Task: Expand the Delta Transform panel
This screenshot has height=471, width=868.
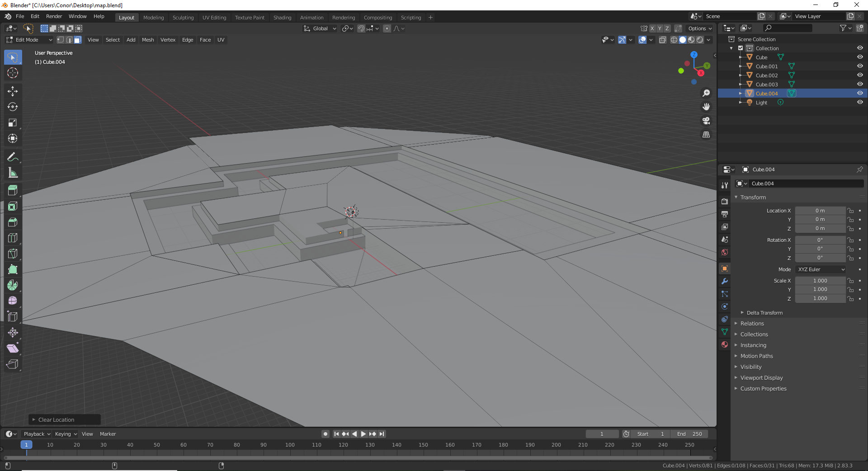Action: (764, 313)
